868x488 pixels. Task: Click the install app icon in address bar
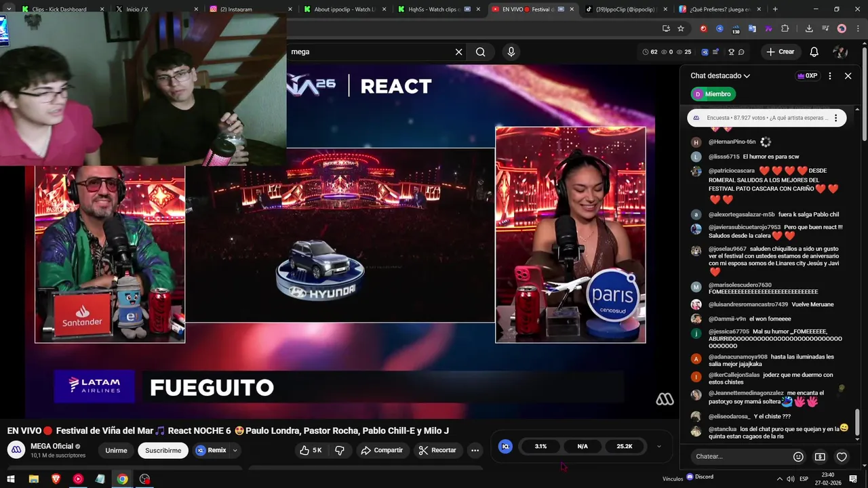666,28
